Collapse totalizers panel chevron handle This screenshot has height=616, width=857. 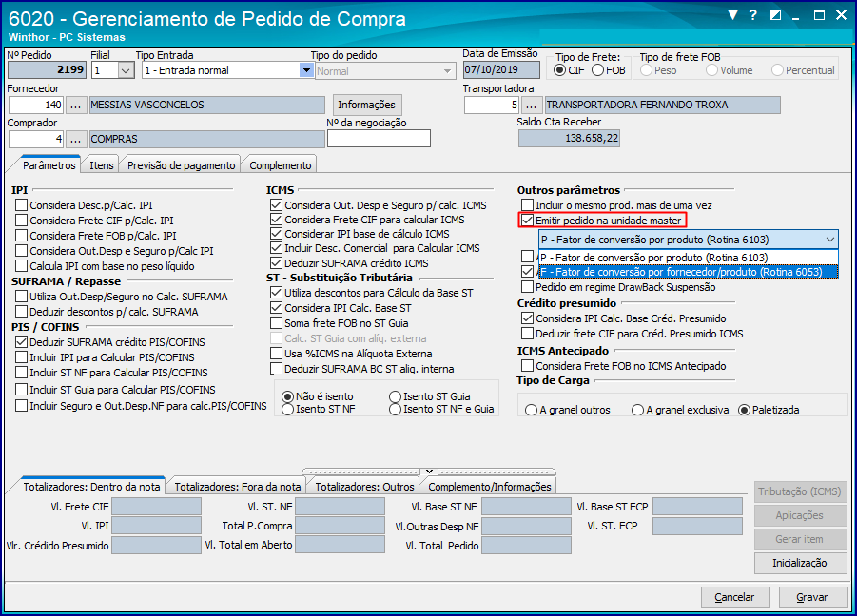point(429,472)
